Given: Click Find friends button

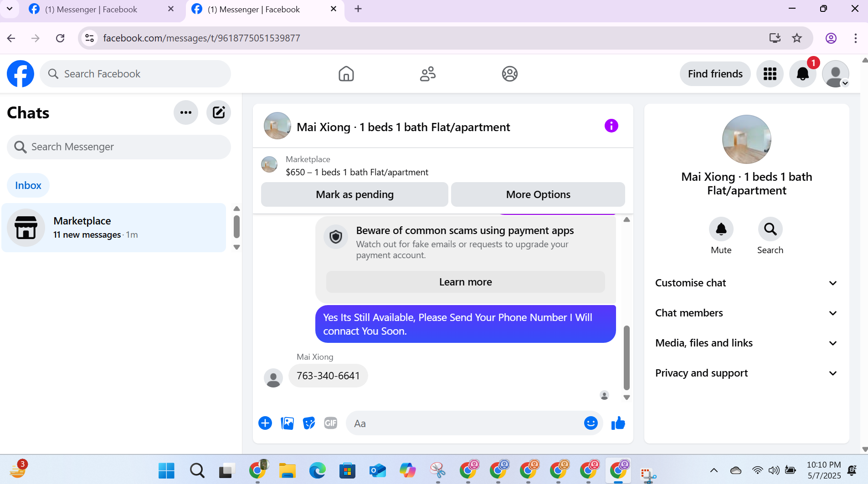Looking at the screenshot, I should tap(715, 74).
